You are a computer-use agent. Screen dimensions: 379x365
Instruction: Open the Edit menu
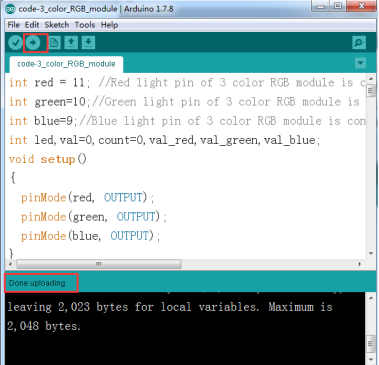coord(32,25)
